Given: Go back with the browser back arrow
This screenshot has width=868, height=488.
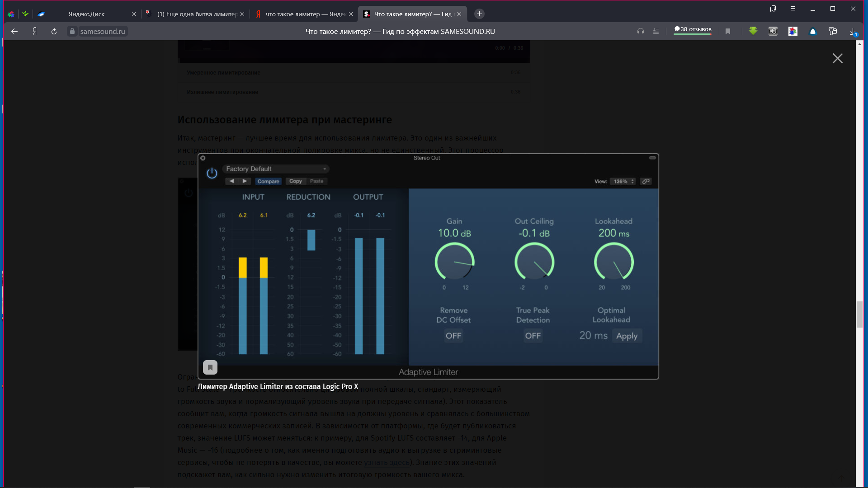Looking at the screenshot, I should (14, 31).
